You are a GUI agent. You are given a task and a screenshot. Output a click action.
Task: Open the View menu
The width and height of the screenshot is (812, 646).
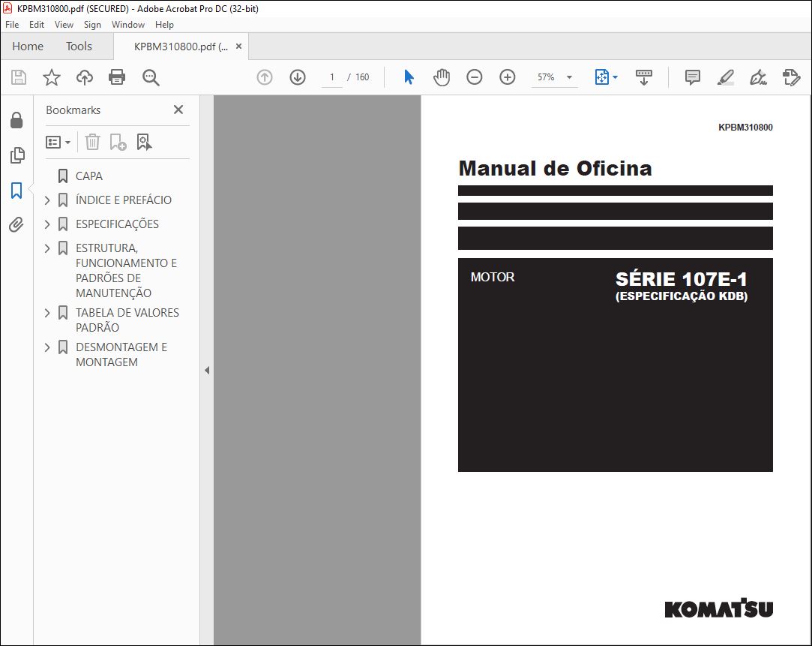(x=64, y=24)
